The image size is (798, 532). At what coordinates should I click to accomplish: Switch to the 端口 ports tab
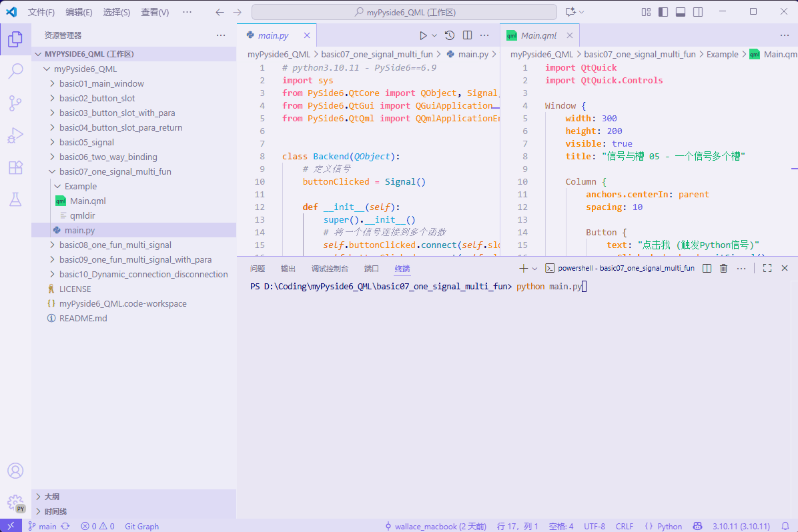(x=372, y=269)
